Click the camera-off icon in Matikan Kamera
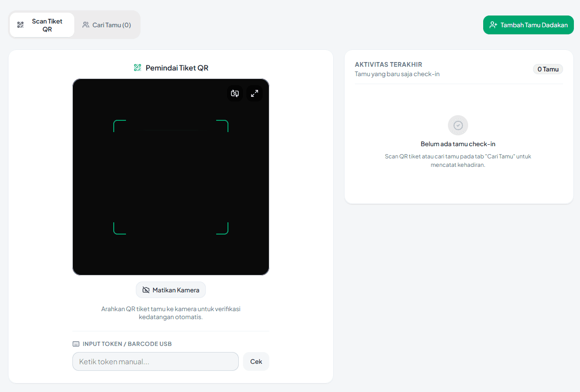This screenshot has width=580, height=392. [x=146, y=290]
